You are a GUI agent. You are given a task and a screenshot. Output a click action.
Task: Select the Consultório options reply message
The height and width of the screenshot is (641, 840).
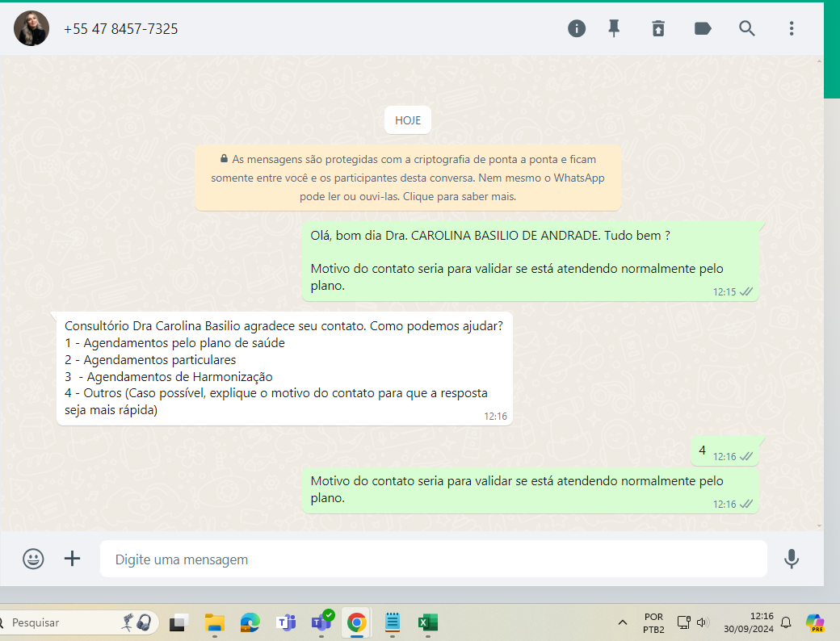click(284, 368)
